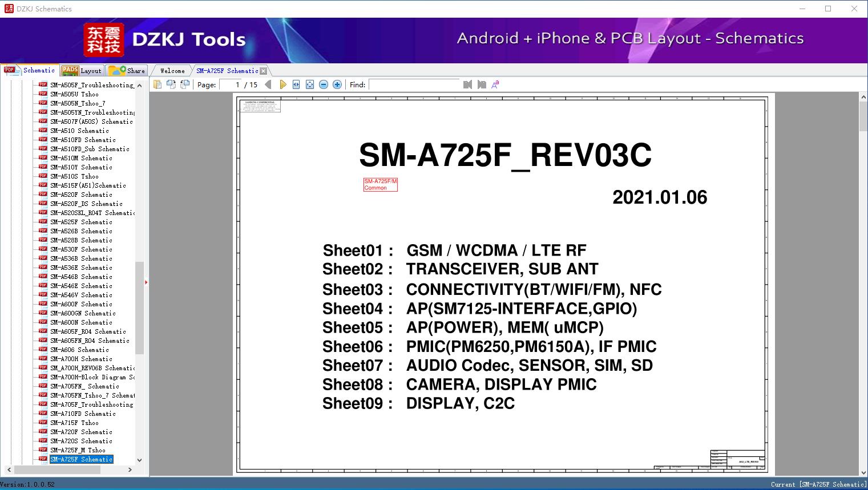Click the tree horizontal scroll left arrow
This screenshot has width=868, height=490.
pyautogui.click(x=9, y=469)
